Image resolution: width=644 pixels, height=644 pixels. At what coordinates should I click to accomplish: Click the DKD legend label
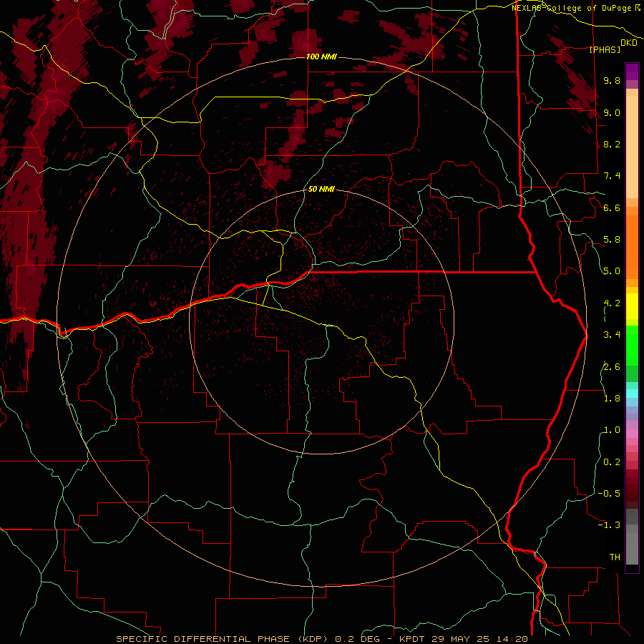click(628, 43)
